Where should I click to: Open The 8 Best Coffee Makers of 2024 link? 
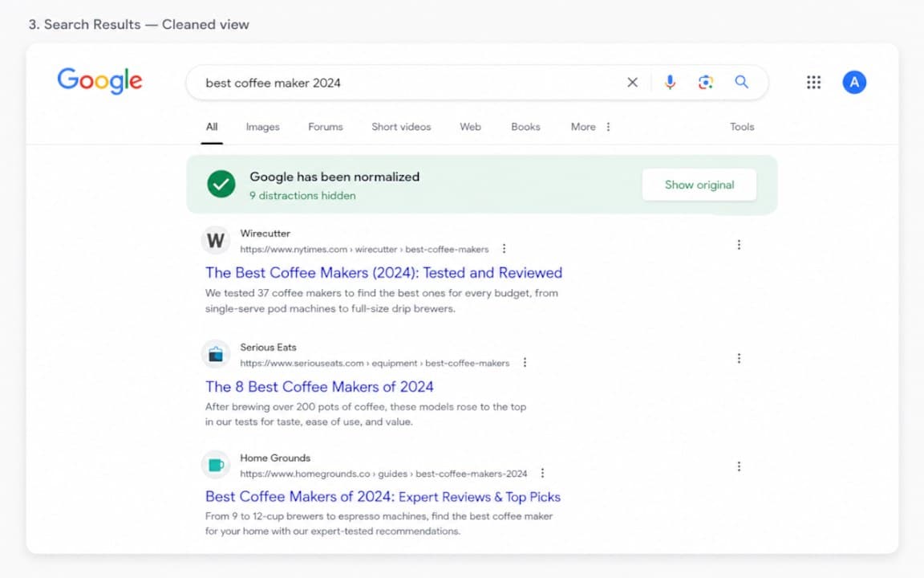coord(319,386)
